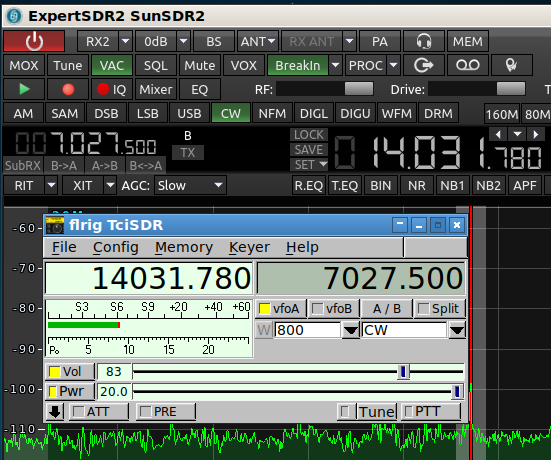The image size is (551, 460).
Task: Select the CW mode button
Action: tap(231, 113)
